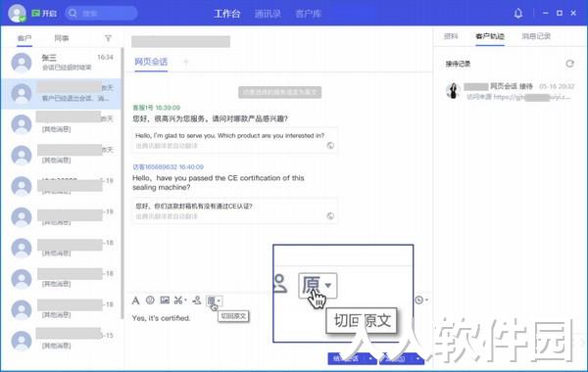Refresh the reception records list
The image size is (588, 372).
click(569, 64)
